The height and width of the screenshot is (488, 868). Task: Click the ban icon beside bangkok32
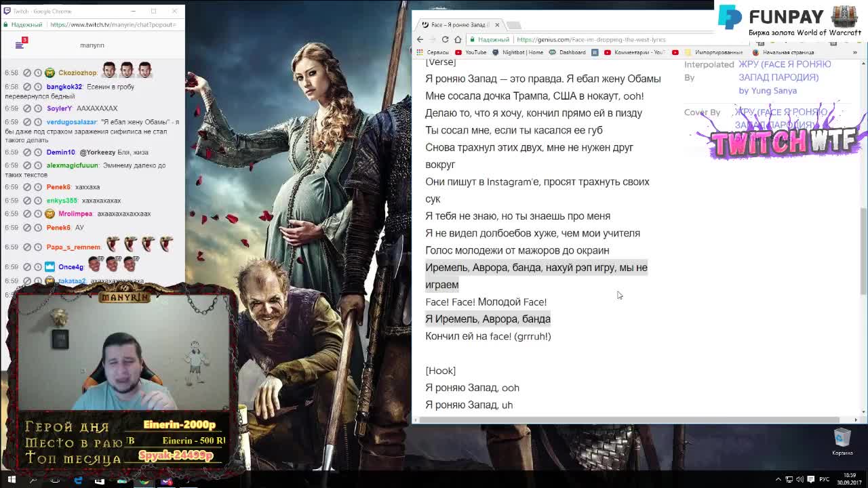click(x=27, y=87)
